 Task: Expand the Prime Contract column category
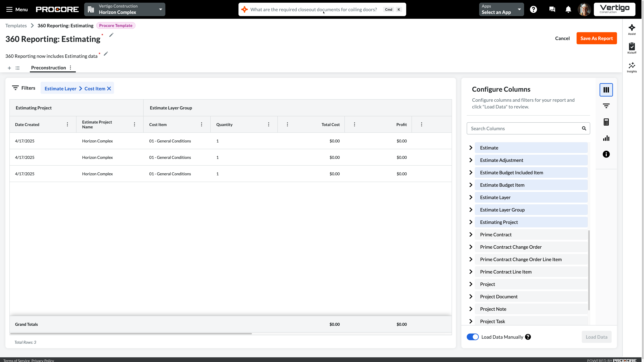pyautogui.click(x=471, y=235)
